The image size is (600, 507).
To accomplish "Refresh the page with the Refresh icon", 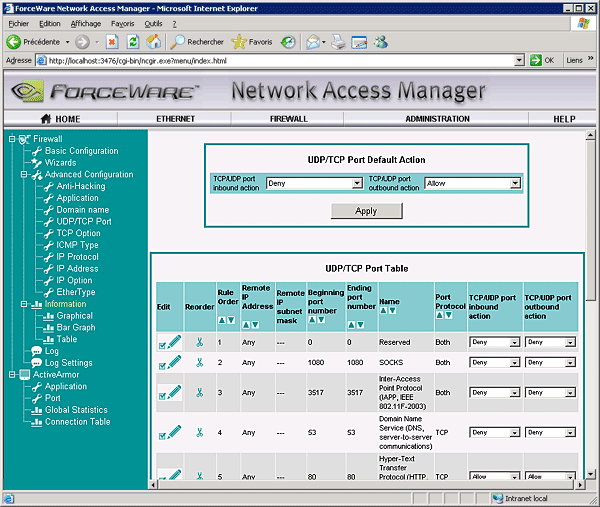I will pos(133,42).
